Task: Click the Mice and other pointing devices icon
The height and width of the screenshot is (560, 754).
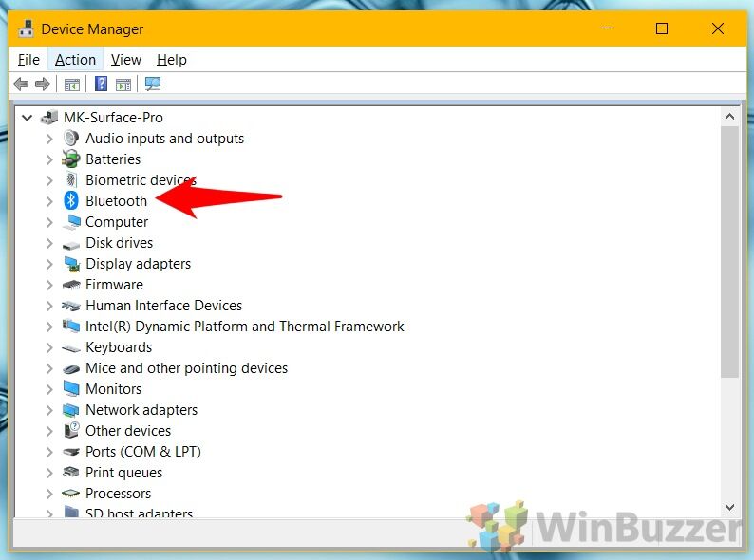Action: pos(71,369)
